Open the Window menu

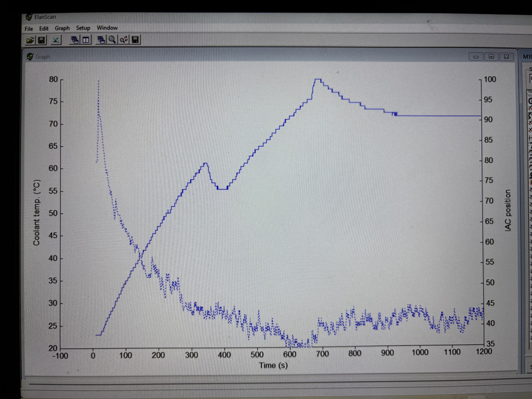click(107, 28)
